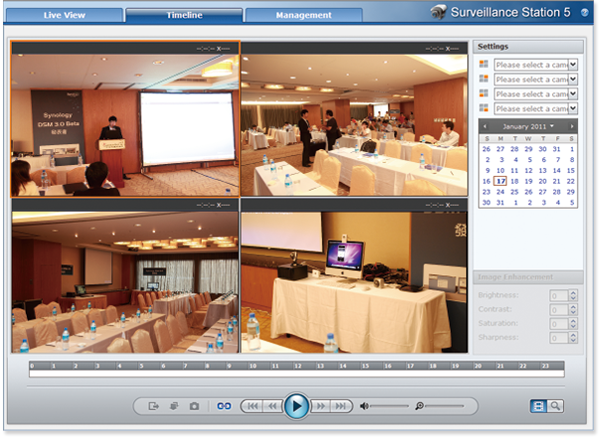600x439 pixels.
Task: Expand the third camera selection dropdown
Action: (535, 94)
